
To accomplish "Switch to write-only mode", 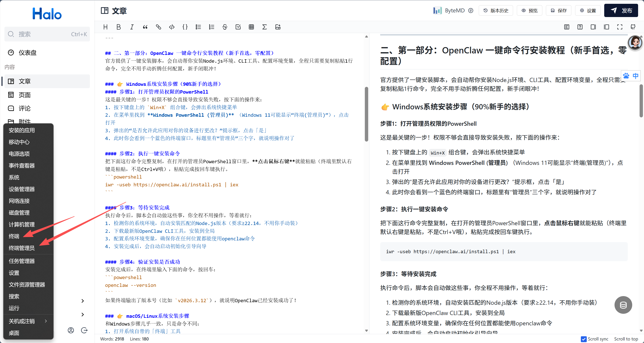I will 593,27.
